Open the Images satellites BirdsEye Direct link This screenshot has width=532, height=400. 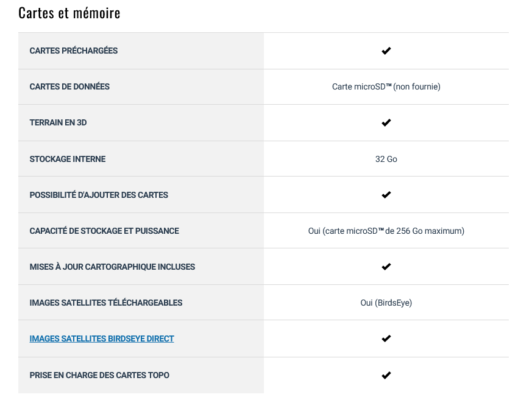pos(102,339)
